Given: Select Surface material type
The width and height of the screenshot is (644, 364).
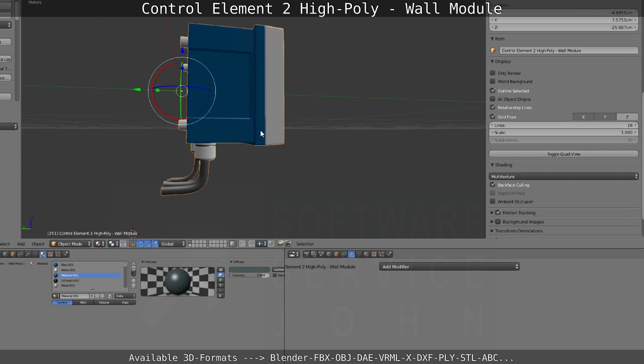Looking at the screenshot, I should click(62, 303).
